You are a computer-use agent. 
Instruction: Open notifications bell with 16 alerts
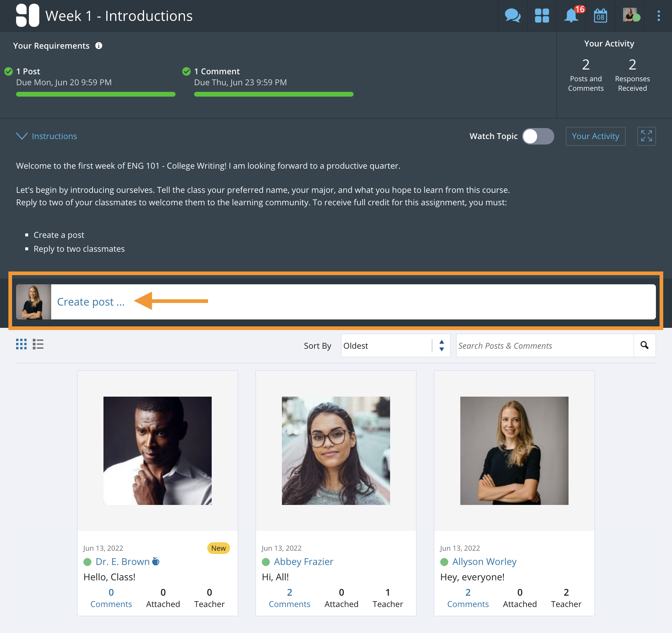(571, 16)
